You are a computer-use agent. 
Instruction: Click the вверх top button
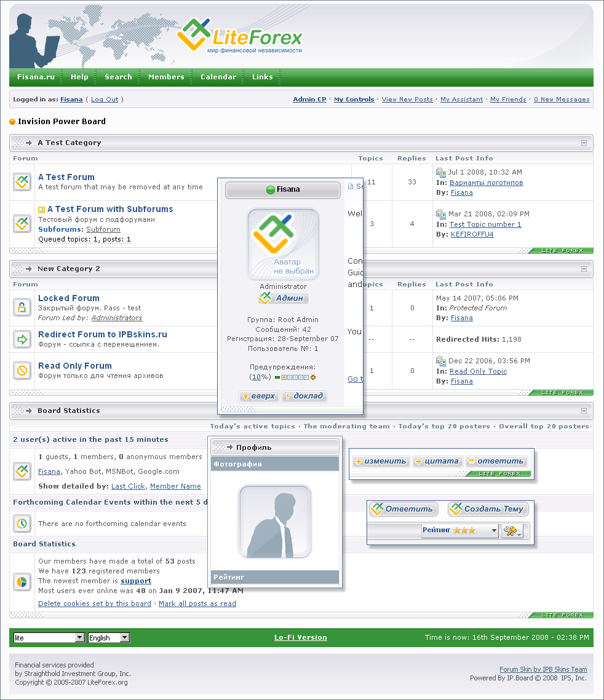259,396
